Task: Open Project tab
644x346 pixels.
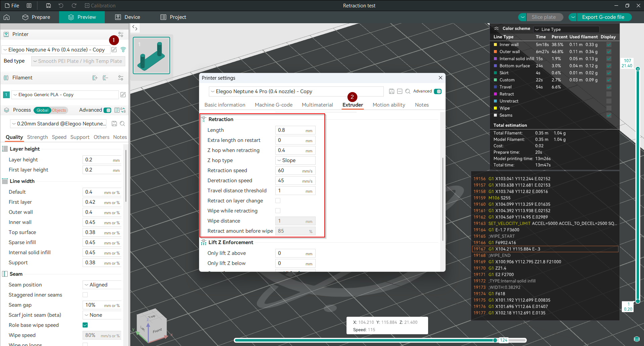Action: coord(173,17)
